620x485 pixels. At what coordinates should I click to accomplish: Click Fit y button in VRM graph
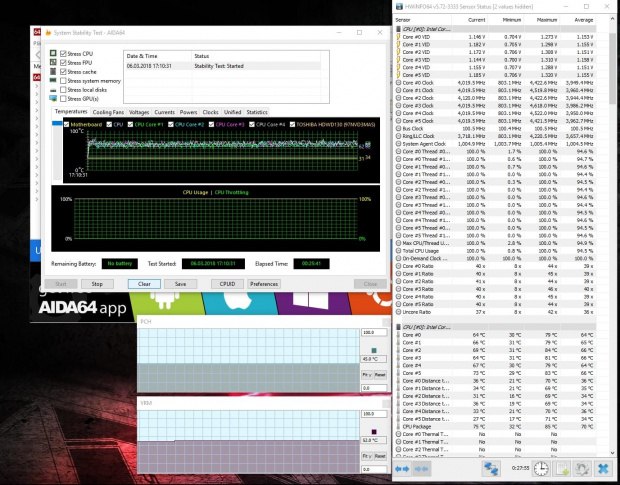pos(367,456)
